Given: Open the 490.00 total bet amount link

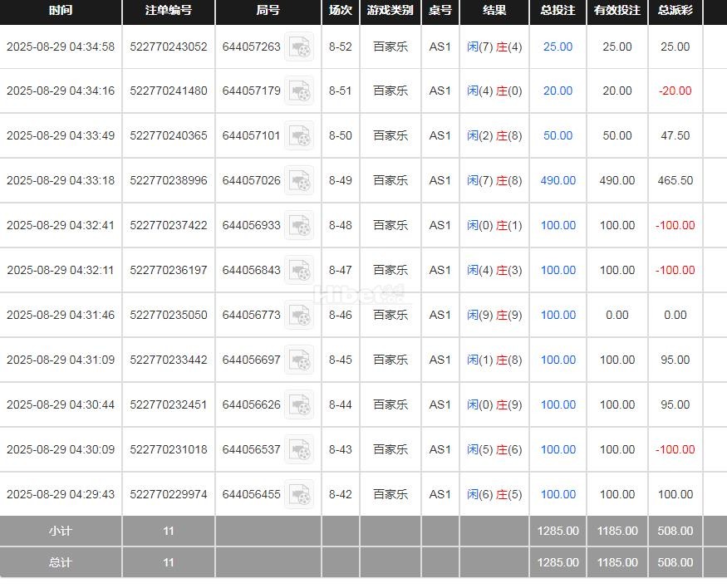Looking at the screenshot, I should coord(558,181).
